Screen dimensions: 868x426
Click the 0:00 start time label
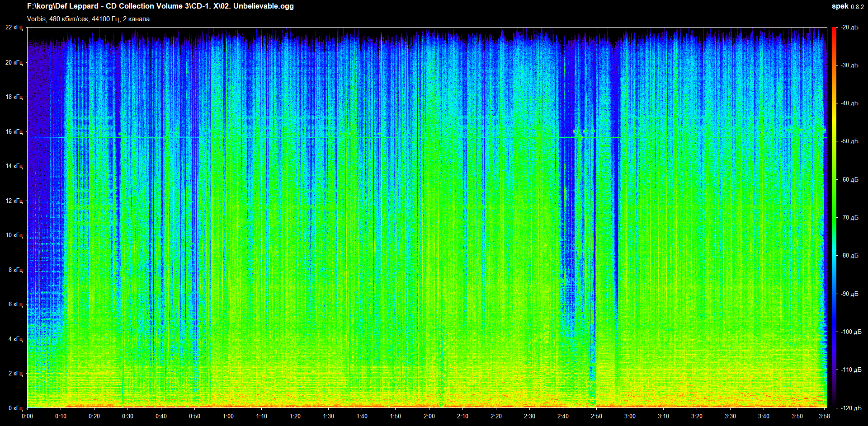pyautogui.click(x=28, y=416)
